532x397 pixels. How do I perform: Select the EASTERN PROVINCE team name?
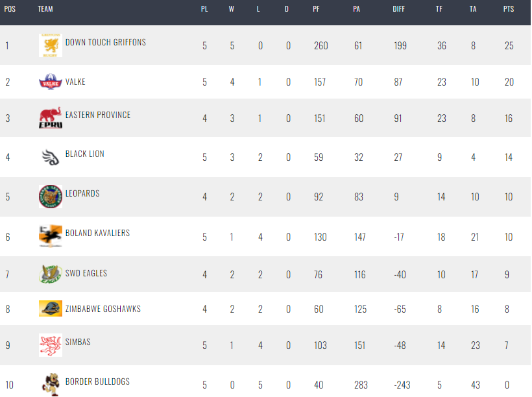(x=98, y=115)
